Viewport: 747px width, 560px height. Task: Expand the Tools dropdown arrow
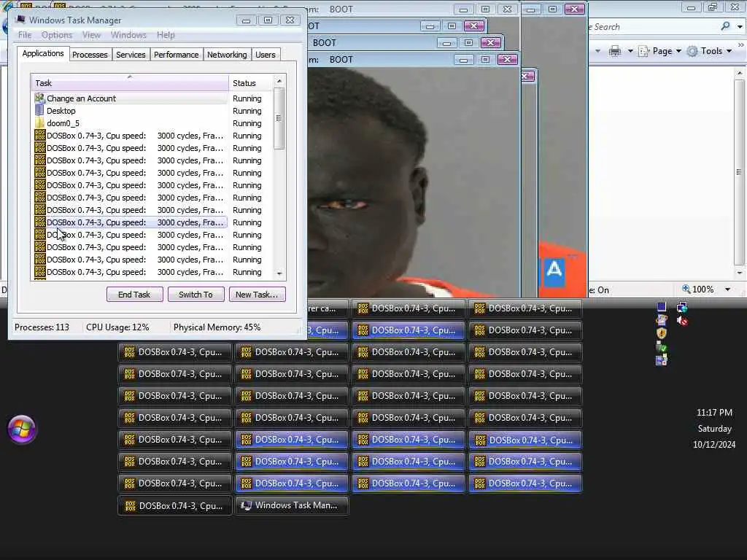pyautogui.click(x=729, y=51)
